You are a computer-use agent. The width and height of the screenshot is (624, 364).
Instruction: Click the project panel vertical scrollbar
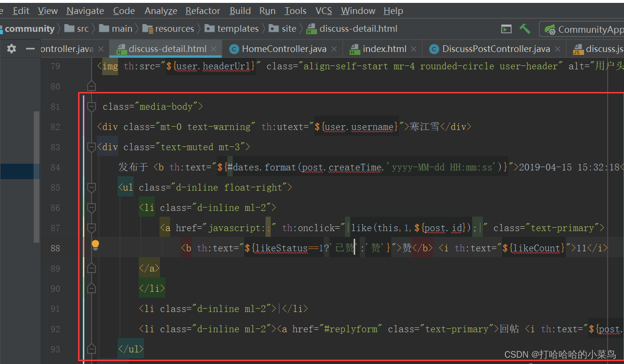click(36, 176)
